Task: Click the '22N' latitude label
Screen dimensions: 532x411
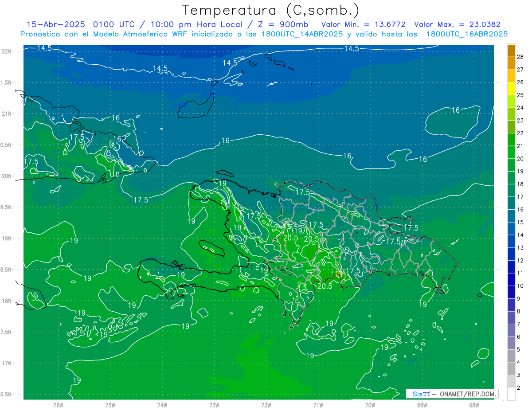Action: [x=7, y=51]
